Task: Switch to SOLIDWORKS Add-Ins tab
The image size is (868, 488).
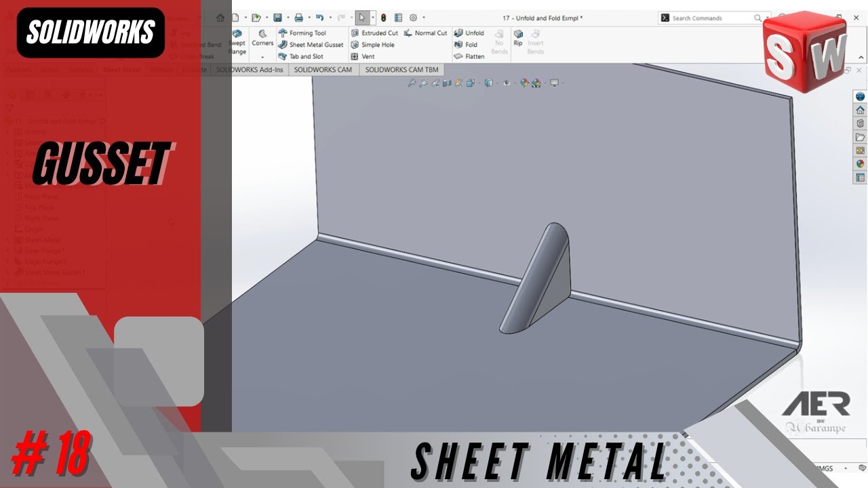Action: point(248,69)
